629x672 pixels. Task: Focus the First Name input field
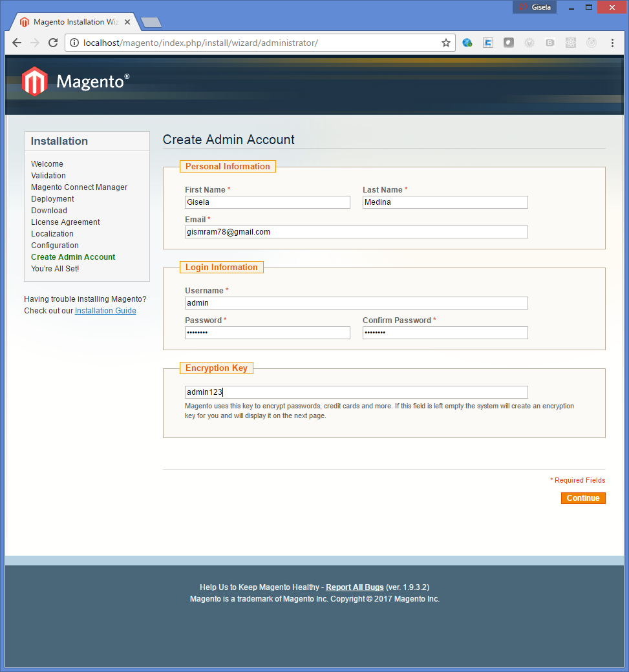(267, 202)
